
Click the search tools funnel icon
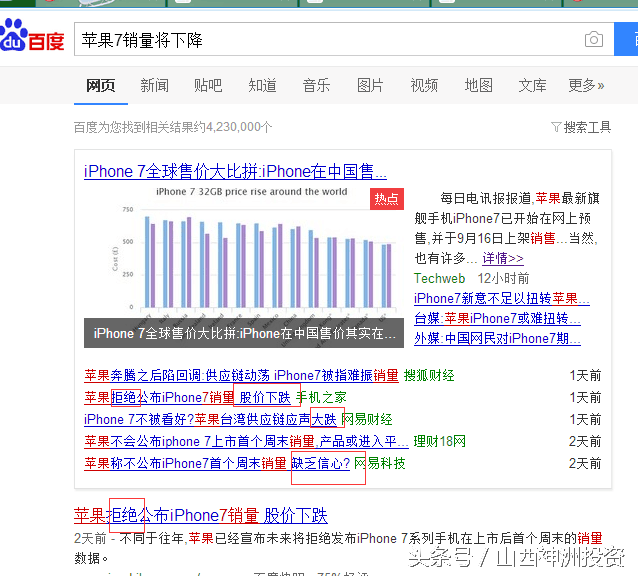(556, 127)
